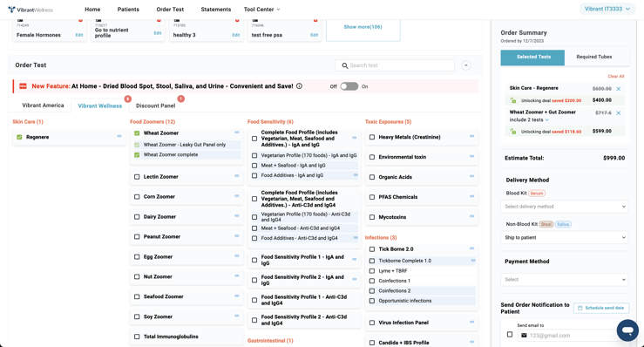Open the Payment Method Select dropdown

(565, 280)
